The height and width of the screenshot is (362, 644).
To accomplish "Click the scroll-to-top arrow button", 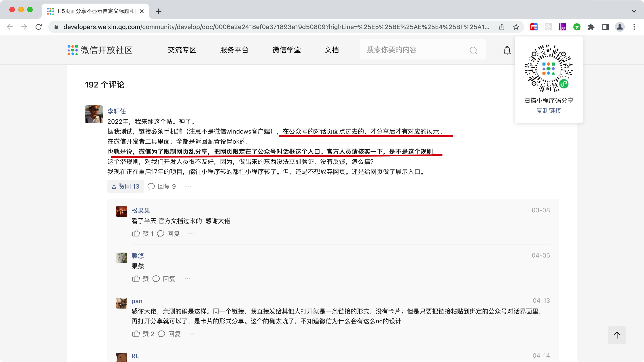I will (x=617, y=335).
